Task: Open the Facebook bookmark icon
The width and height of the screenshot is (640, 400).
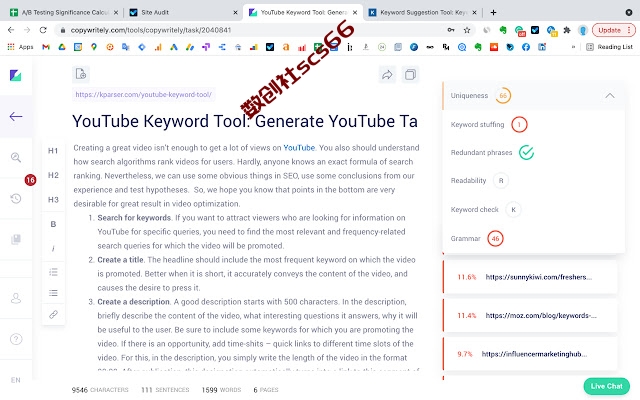Action: [x=526, y=47]
